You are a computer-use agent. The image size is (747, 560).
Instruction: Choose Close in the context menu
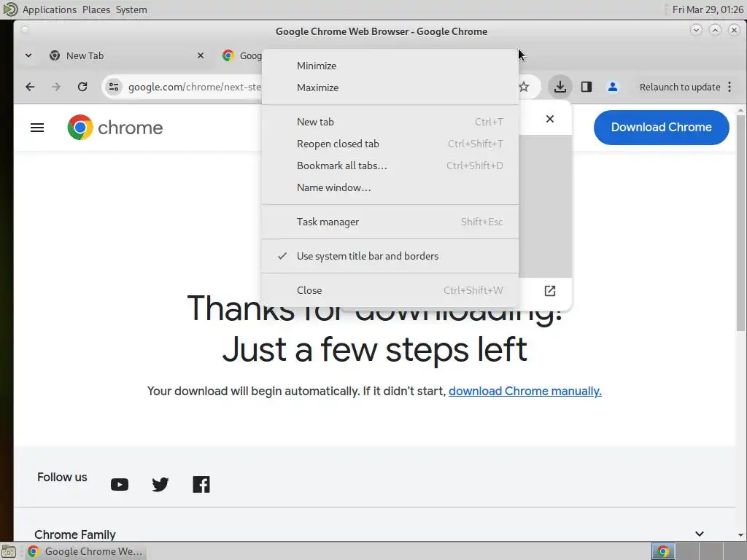click(390, 290)
